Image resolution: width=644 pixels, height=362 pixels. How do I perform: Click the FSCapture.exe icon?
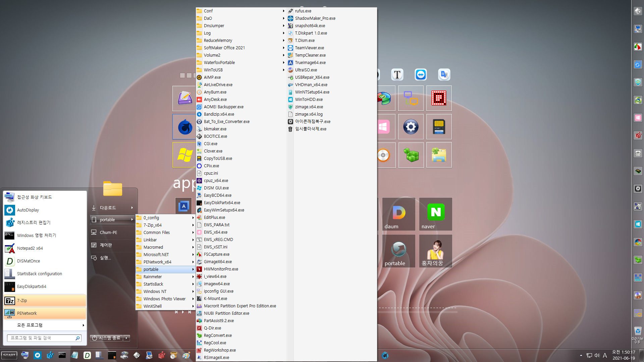(x=199, y=254)
